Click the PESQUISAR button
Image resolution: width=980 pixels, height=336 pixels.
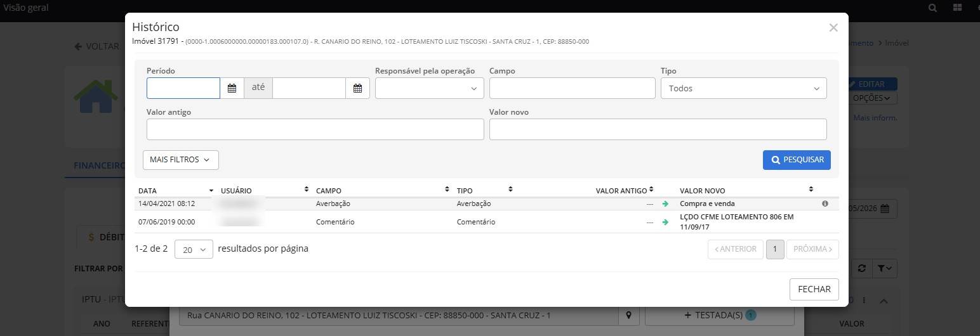click(797, 160)
